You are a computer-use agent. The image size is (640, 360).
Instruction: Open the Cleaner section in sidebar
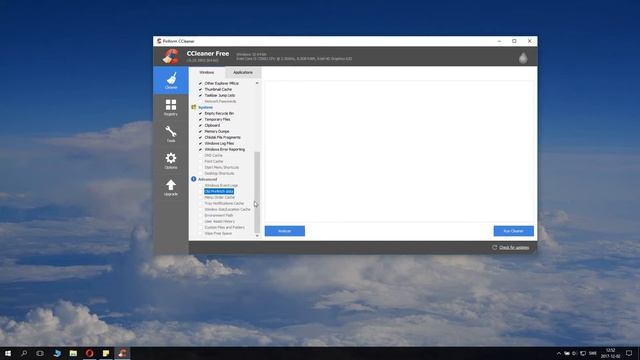(171, 80)
